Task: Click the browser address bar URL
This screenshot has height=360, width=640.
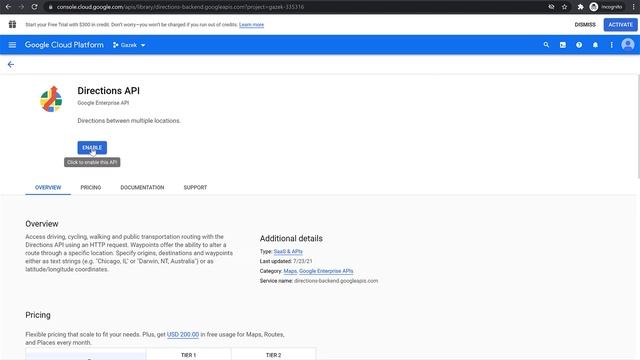Action: [x=180, y=7]
